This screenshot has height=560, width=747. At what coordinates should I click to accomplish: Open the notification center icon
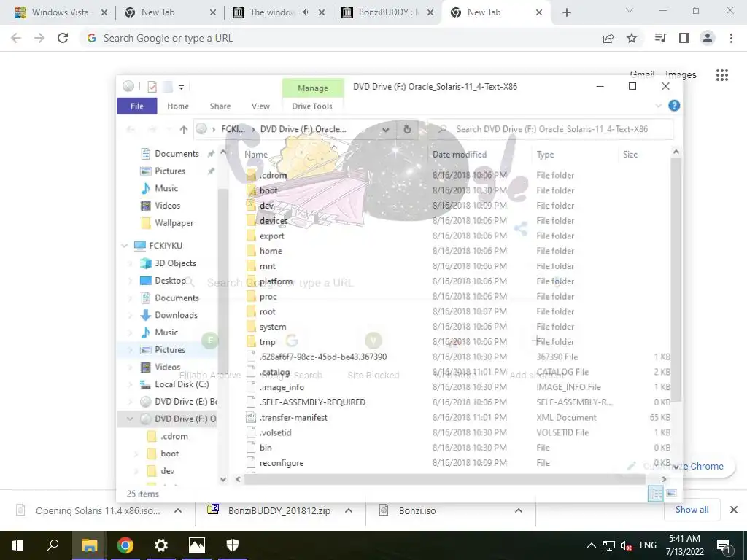pyautogui.click(x=724, y=545)
